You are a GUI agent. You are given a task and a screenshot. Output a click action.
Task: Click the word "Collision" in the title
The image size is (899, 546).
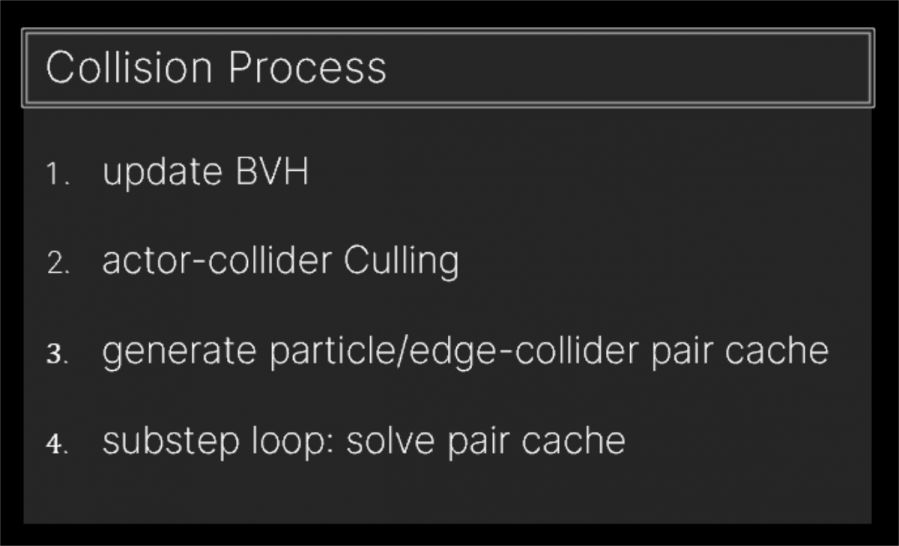coord(129,68)
